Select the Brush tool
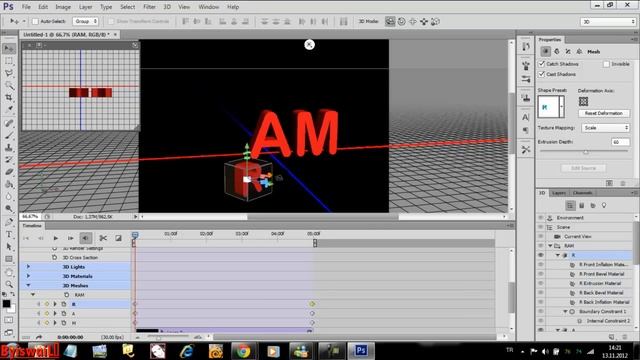The width and height of the screenshot is (640, 360). [x=9, y=136]
